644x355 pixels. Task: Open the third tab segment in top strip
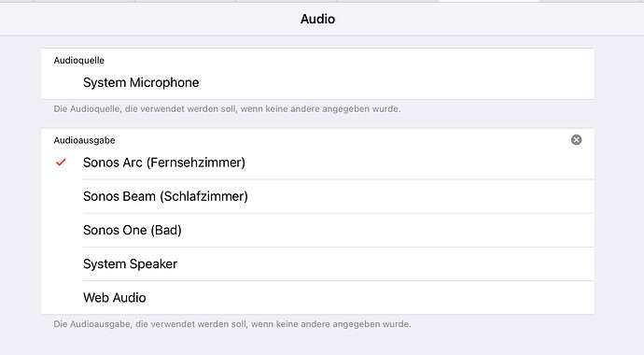(185, 1)
